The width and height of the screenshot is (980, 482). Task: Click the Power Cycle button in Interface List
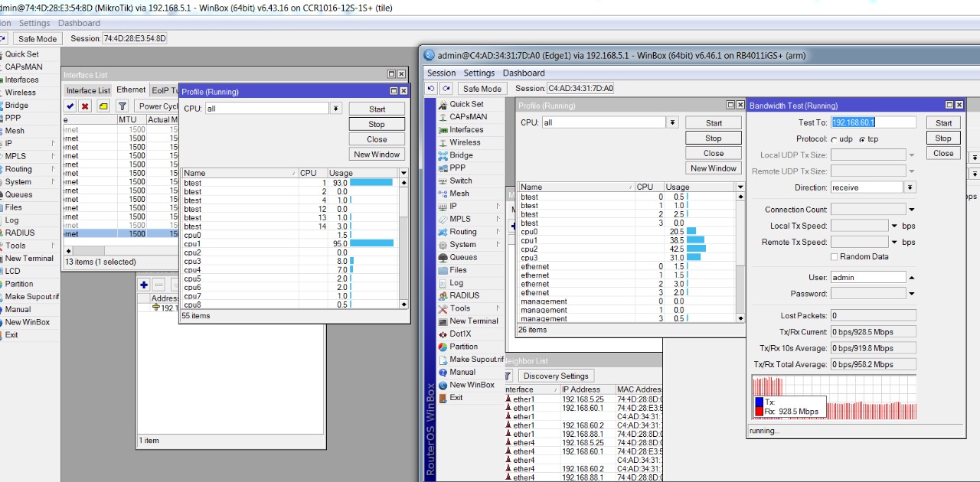click(158, 106)
